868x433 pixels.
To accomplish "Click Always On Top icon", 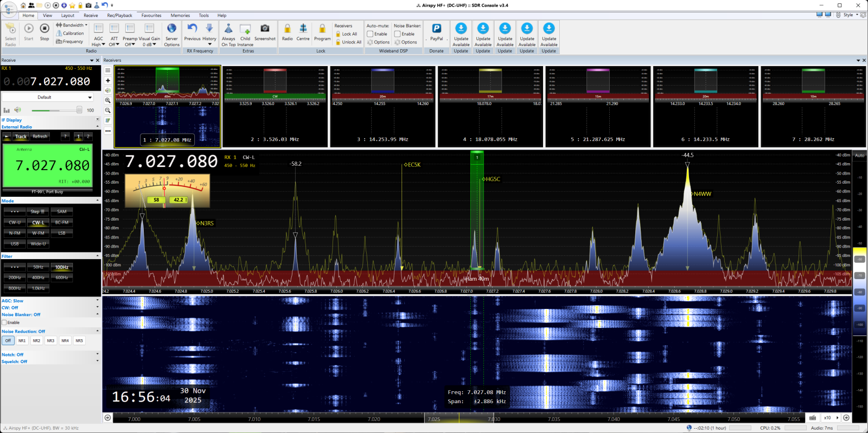I will coord(228,29).
